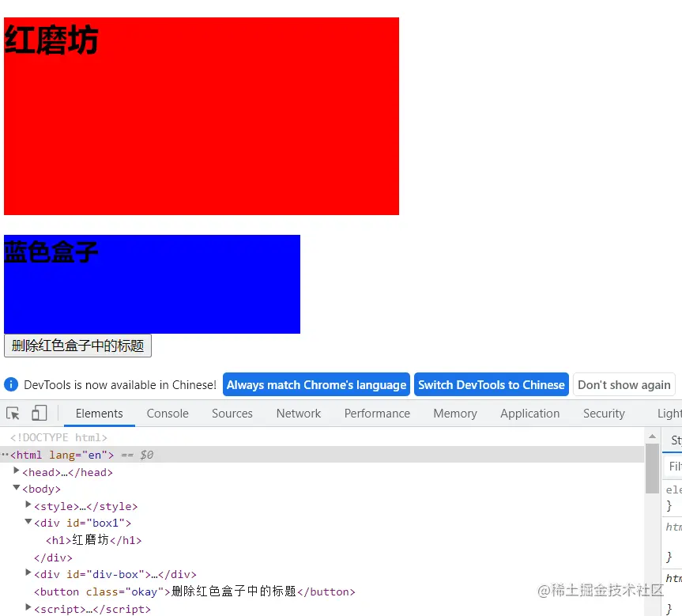Switch to the Network tab
The width and height of the screenshot is (682, 616).
299,414
